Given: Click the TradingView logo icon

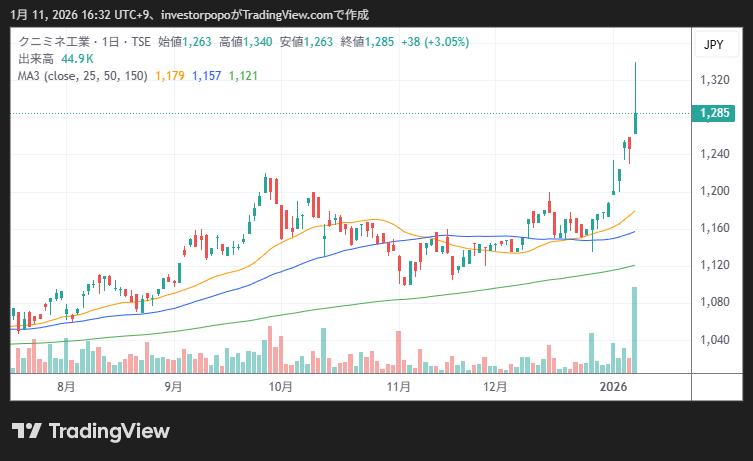Looking at the screenshot, I should coord(26,431).
